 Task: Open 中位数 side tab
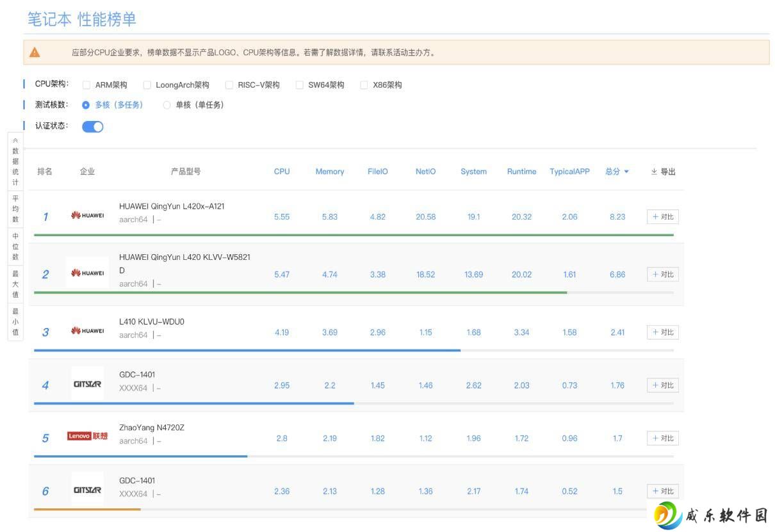coord(15,246)
